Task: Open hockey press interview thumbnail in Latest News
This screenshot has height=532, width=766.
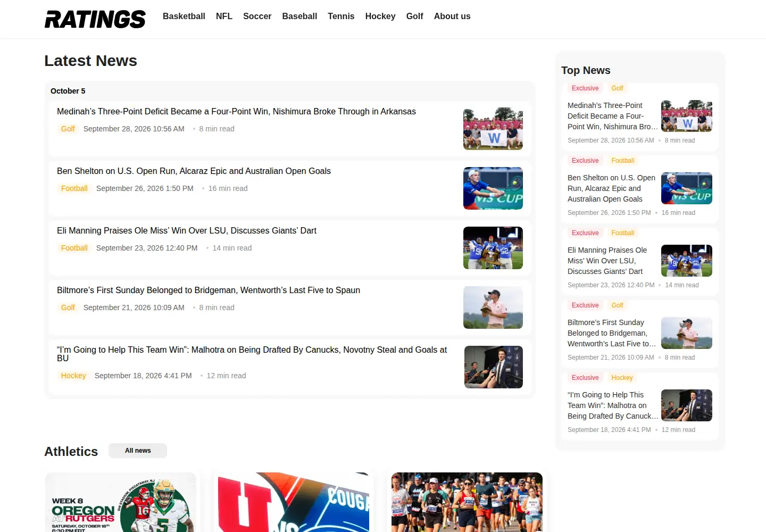Action: click(x=494, y=367)
